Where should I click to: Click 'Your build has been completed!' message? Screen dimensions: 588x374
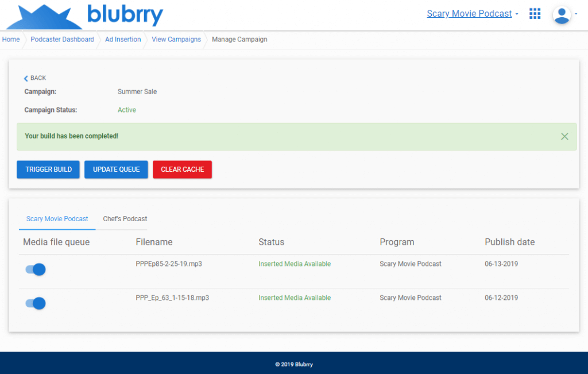(71, 136)
